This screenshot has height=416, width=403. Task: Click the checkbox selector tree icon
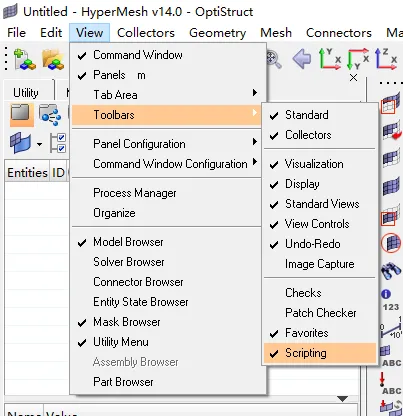58,143
